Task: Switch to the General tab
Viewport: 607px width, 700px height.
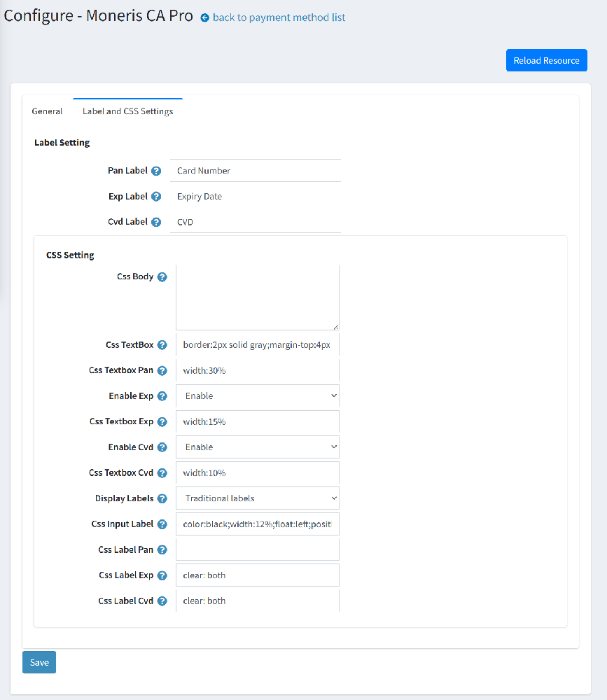Action: point(47,111)
